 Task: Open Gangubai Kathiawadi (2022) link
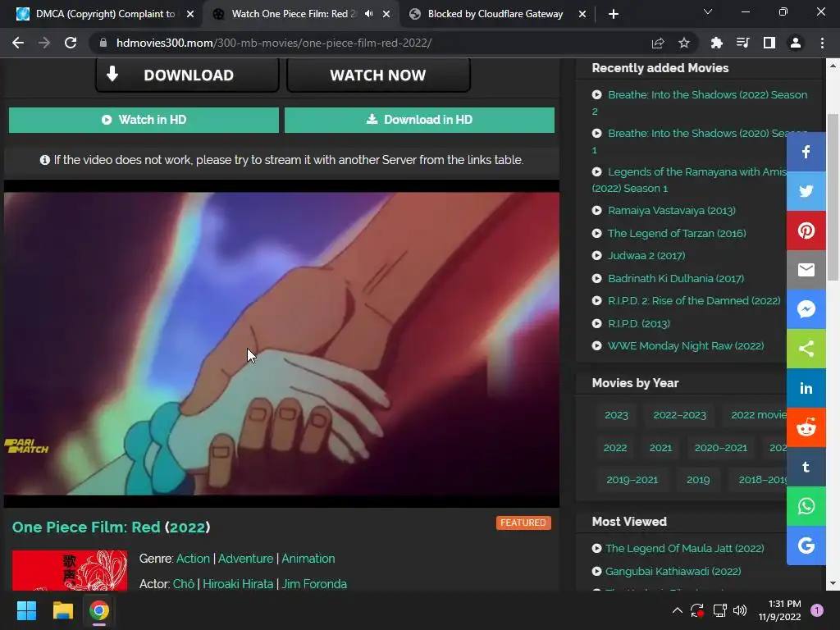(673, 571)
